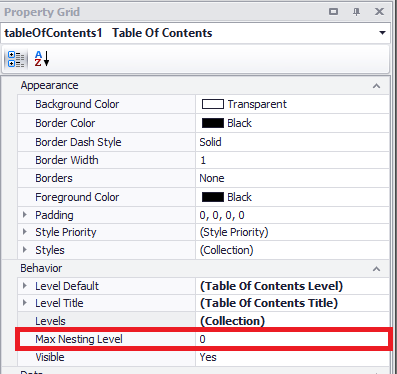This screenshot has height=374, width=397.
Task: Expand the Padding property
Action: pyautogui.click(x=25, y=215)
